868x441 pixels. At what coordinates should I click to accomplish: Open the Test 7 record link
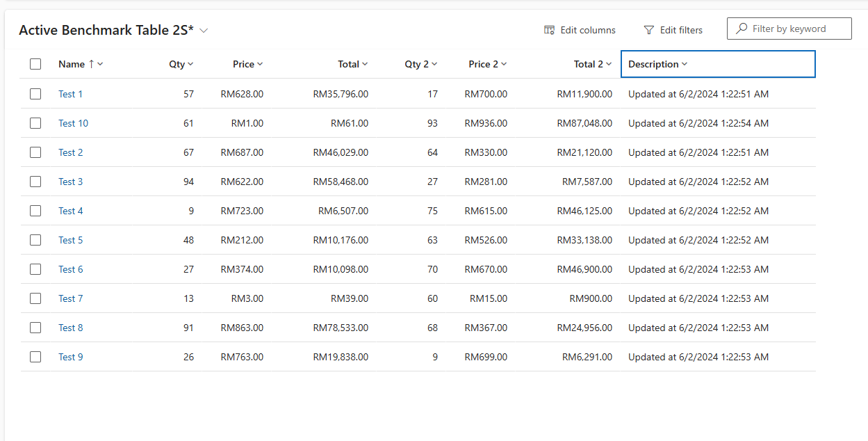(70, 298)
